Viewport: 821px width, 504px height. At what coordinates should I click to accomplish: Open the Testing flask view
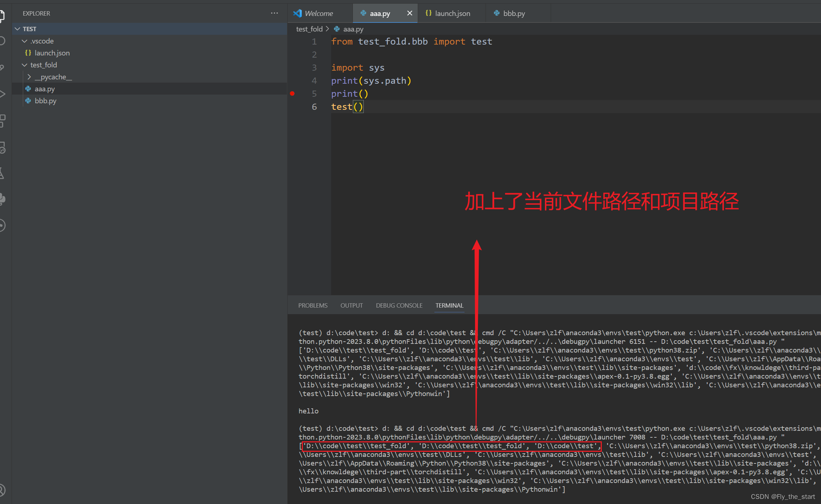[2, 173]
